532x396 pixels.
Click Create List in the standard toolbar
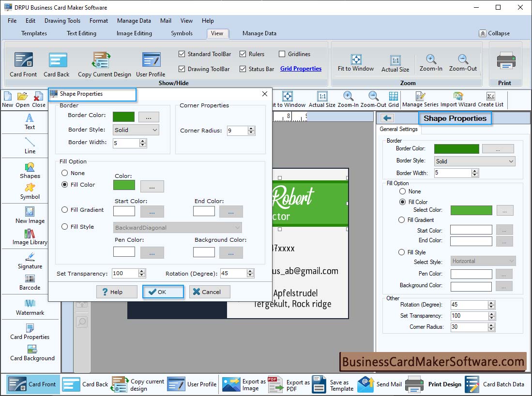490,100
